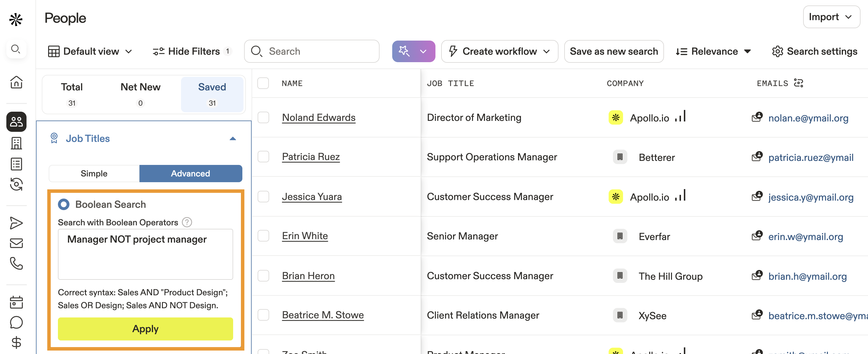Open the Emails envelope icon in sidebar
Screen dimensions: 868x354
click(x=16, y=243)
